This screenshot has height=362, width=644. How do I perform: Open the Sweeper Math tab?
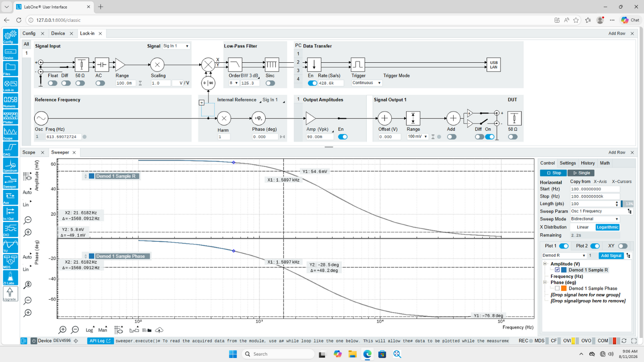tap(605, 163)
